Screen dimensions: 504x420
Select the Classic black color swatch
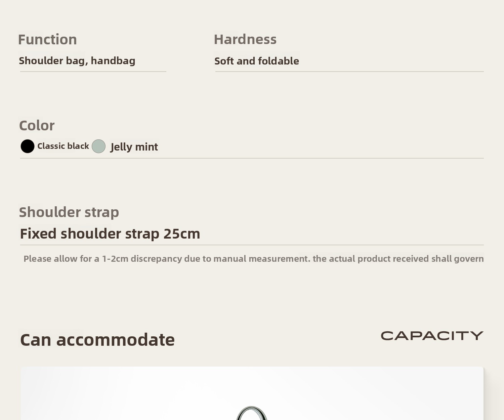tap(28, 146)
